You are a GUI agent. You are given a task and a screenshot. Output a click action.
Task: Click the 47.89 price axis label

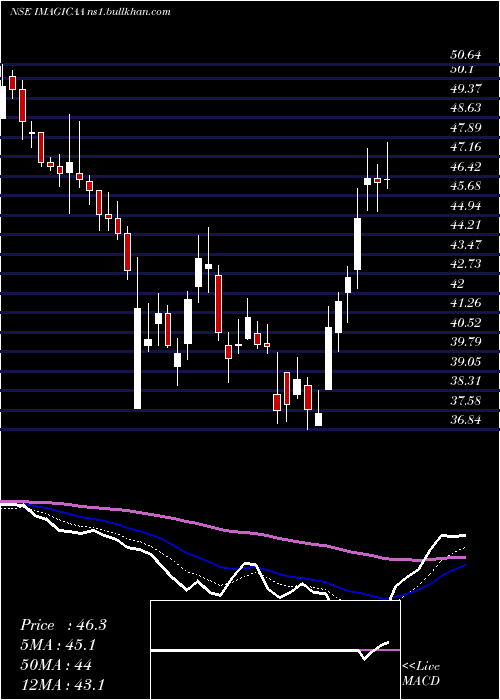click(x=466, y=128)
